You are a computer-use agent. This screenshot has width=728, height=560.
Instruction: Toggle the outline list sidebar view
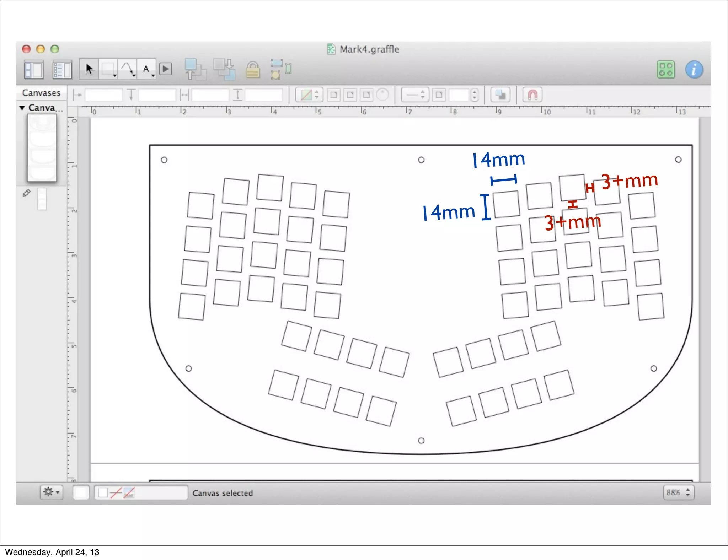(x=62, y=69)
